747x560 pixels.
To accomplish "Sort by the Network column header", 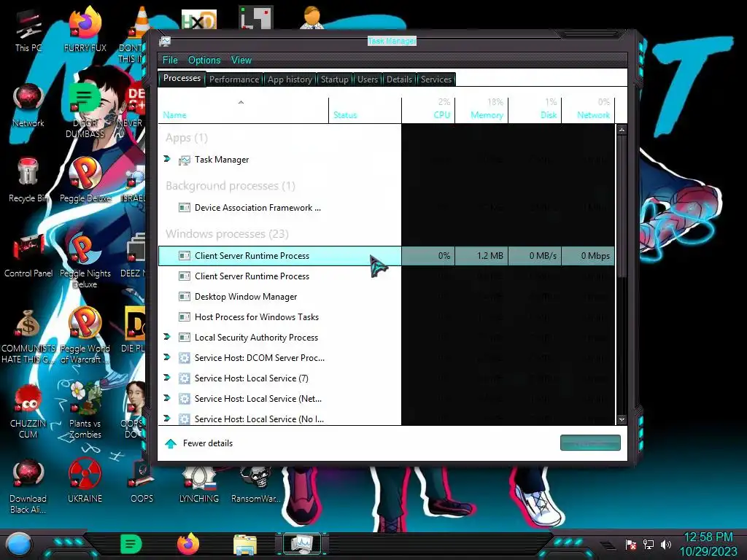I will click(x=589, y=111).
